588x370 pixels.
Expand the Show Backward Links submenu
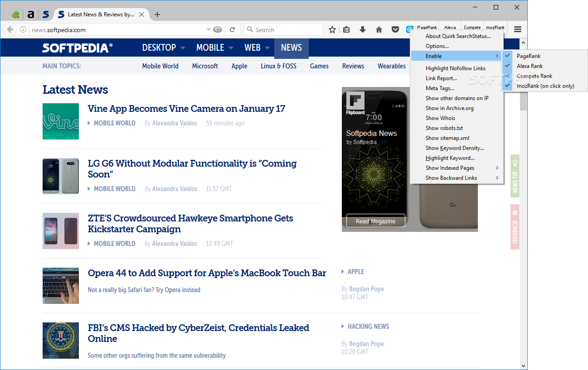click(x=457, y=178)
